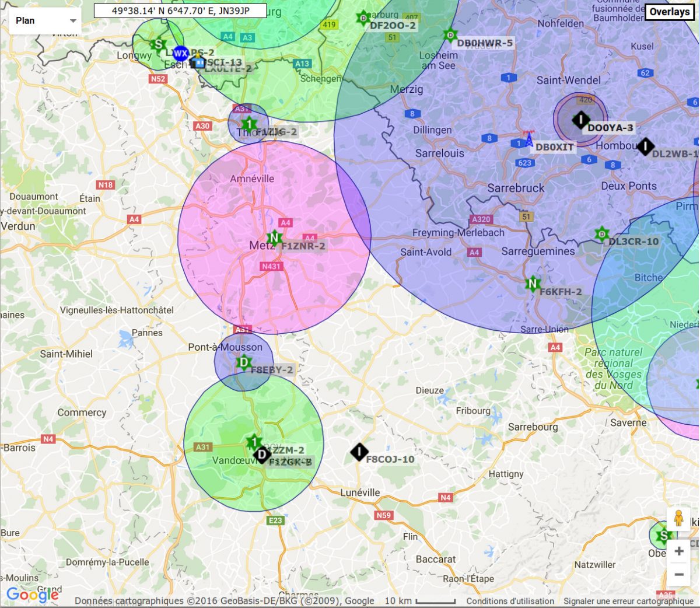Click the DL2WB black diamond marker
Screen dimensions: 700x608
645,146
